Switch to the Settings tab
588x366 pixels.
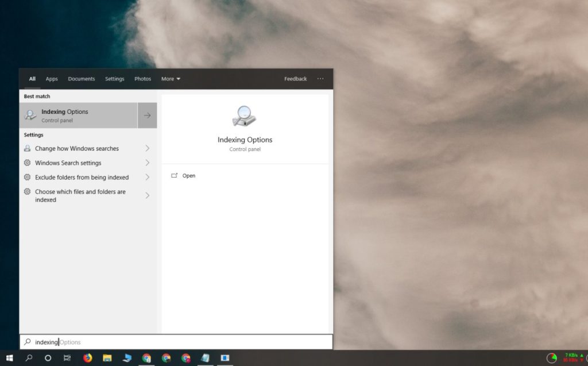point(114,79)
